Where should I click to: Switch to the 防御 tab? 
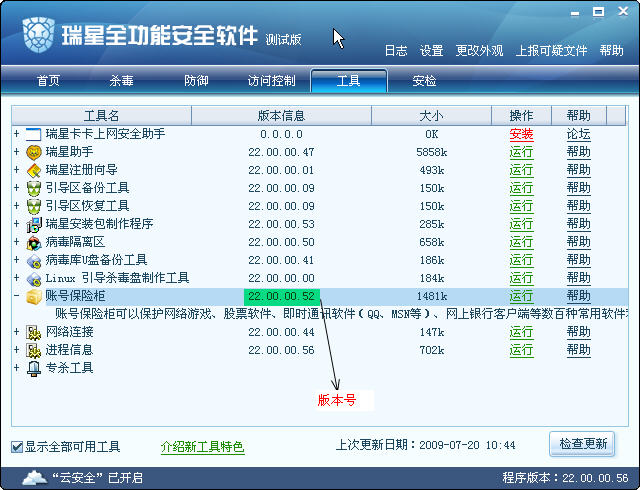click(x=196, y=80)
